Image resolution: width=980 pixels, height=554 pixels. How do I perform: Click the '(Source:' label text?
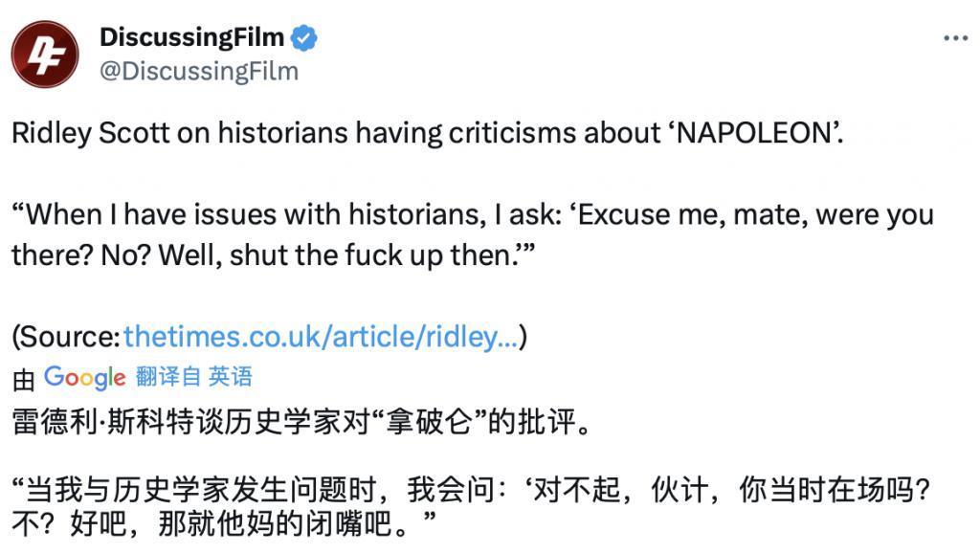click(67, 337)
